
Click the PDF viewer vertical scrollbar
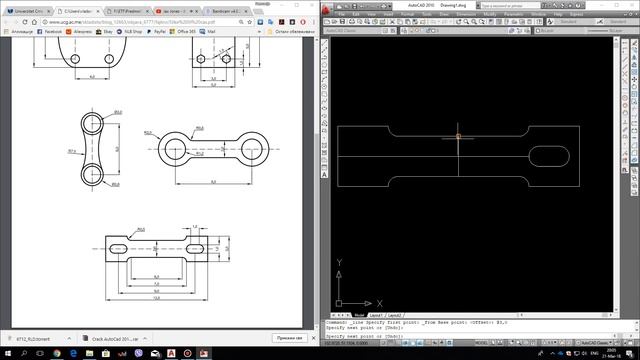click(316, 183)
